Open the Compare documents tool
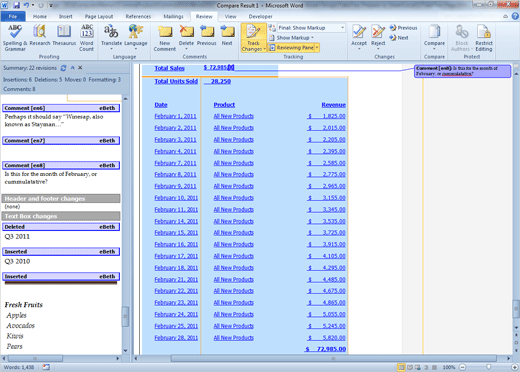 coord(434,37)
